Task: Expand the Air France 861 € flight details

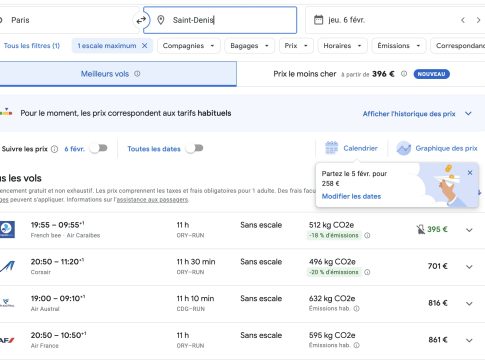Action: (x=469, y=340)
